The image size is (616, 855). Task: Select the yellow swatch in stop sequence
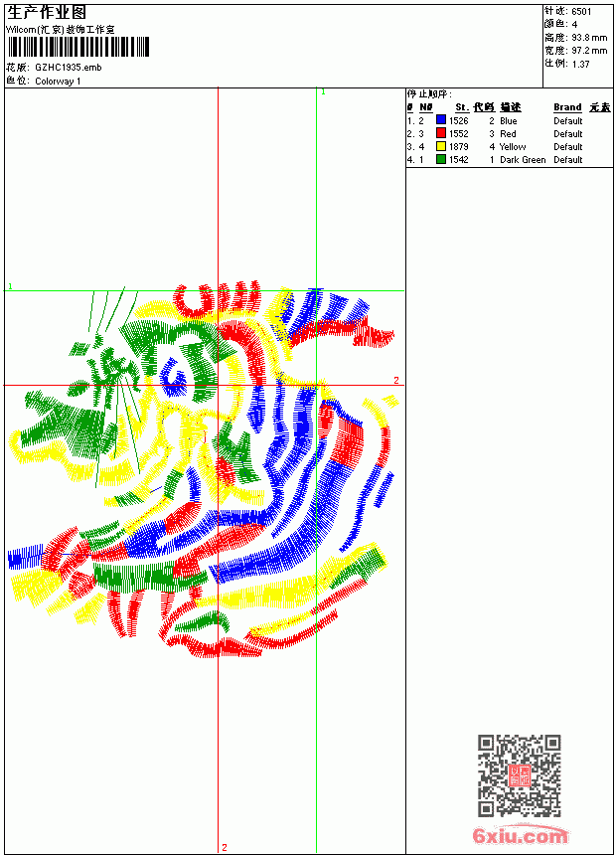click(x=441, y=146)
